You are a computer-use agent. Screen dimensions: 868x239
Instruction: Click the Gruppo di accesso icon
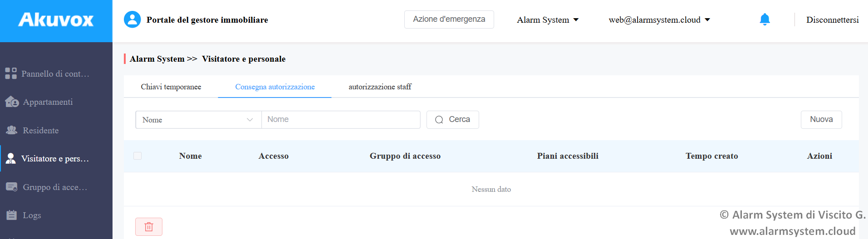pos(12,187)
